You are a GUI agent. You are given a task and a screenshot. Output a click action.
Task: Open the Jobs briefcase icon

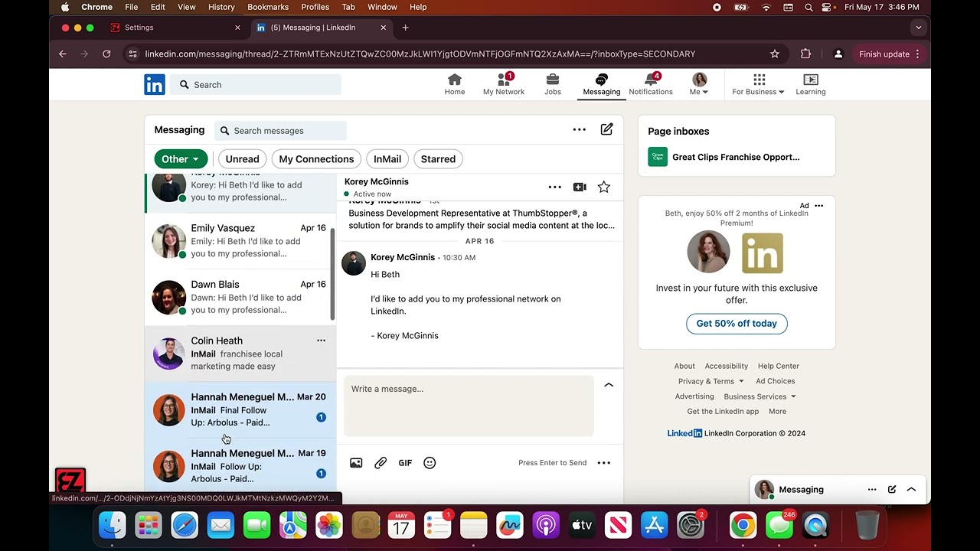point(553,84)
